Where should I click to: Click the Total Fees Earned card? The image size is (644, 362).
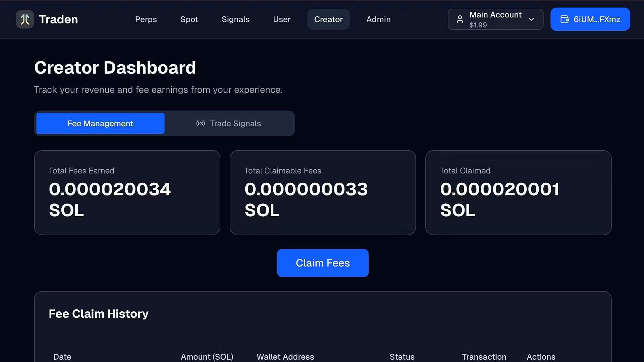coord(127,192)
